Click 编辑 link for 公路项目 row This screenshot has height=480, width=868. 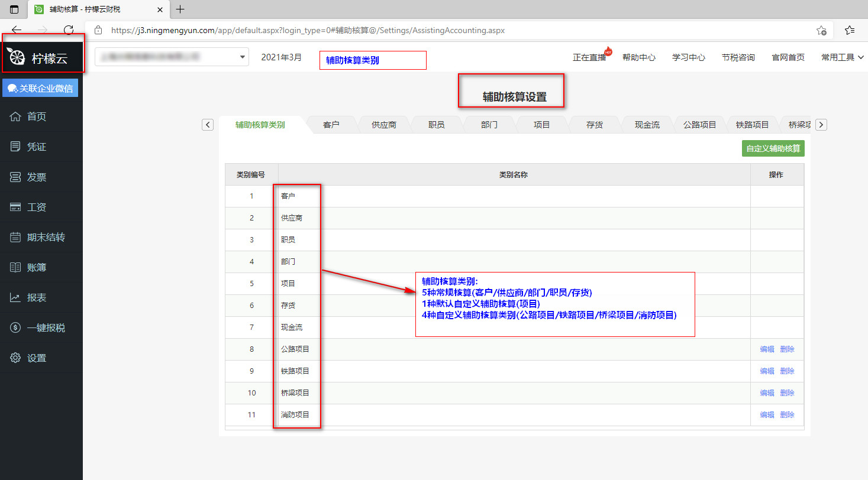[x=767, y=349]
